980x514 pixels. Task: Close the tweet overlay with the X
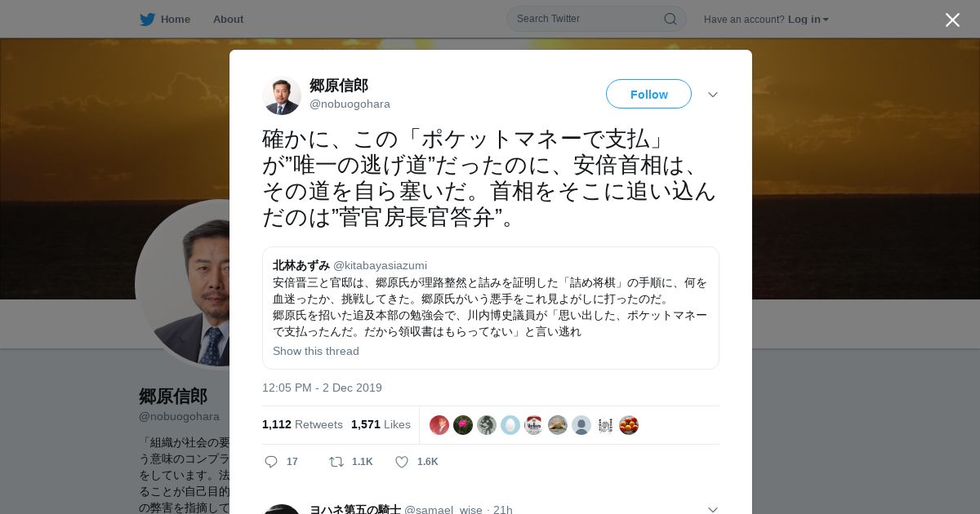tap(952, 20)
